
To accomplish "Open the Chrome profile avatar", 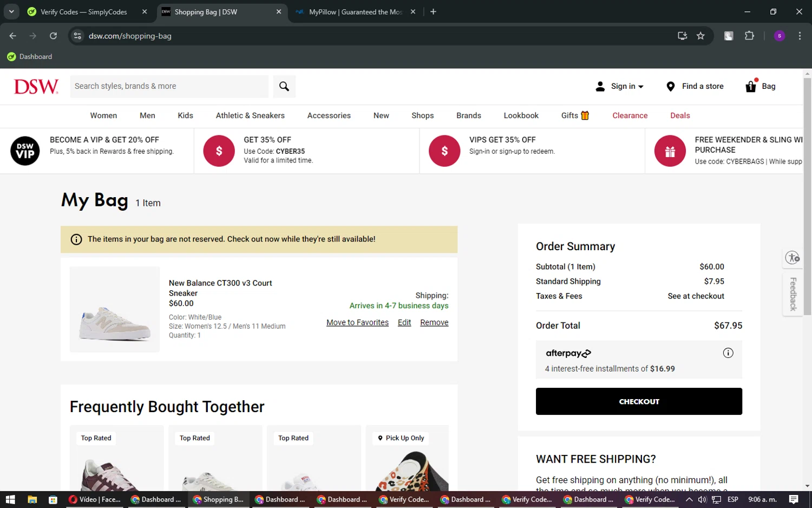I will point(780,36).
